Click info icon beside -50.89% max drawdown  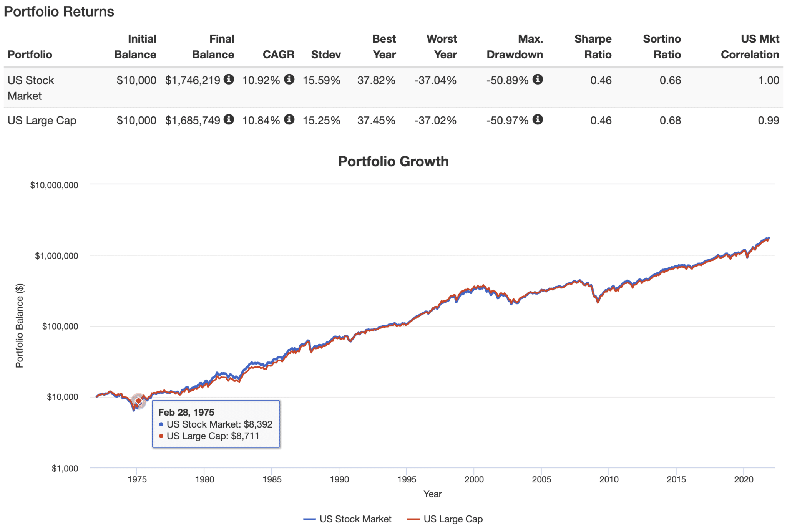(538, 80)
